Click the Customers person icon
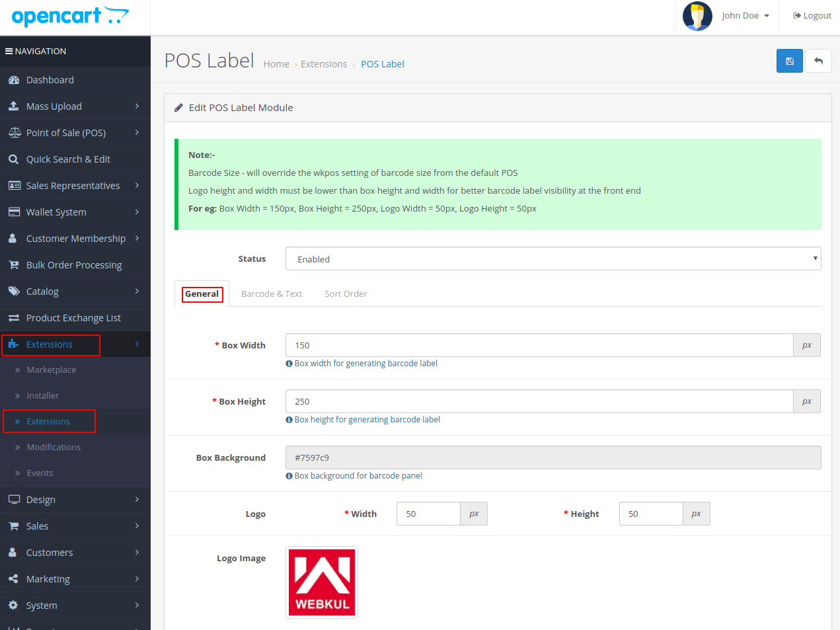The image size is (840, 630). click(13, 552)
